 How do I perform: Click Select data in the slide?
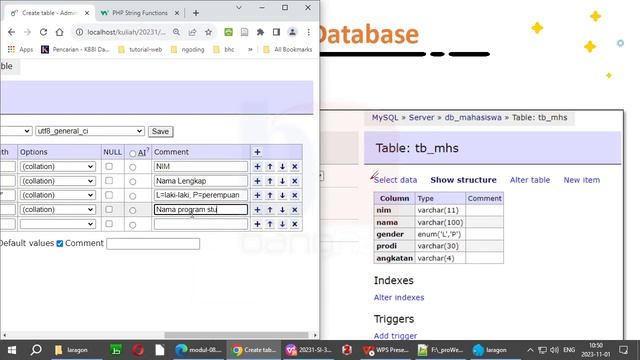396,180
